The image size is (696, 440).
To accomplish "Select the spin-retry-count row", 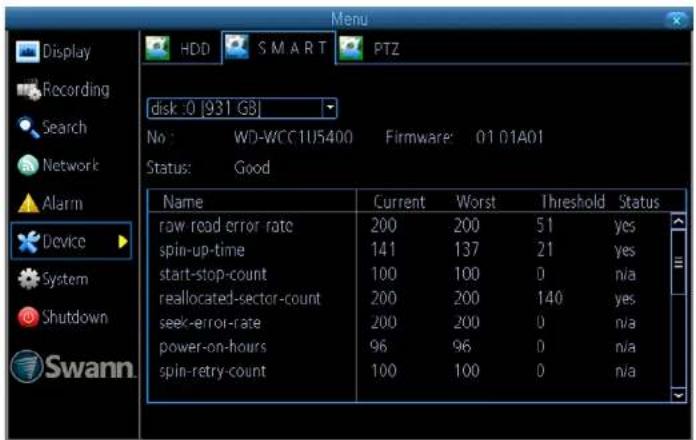I will coord(408,371).
